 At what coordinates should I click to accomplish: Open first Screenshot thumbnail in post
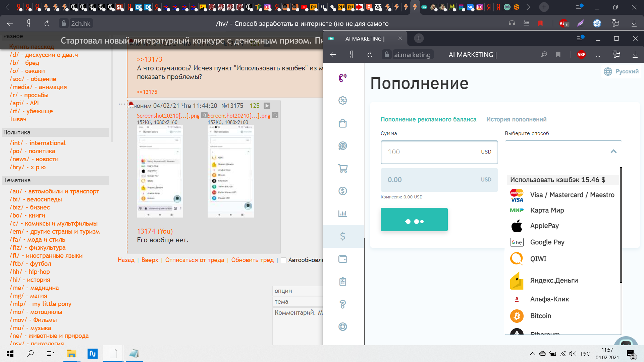(x=160, y=171)
